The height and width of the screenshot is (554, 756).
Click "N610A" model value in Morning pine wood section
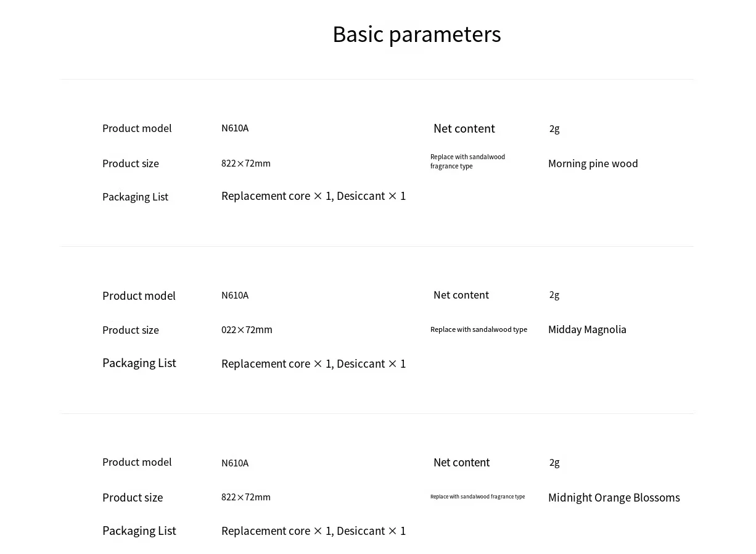pyautogui.click(x=235, y=128)
